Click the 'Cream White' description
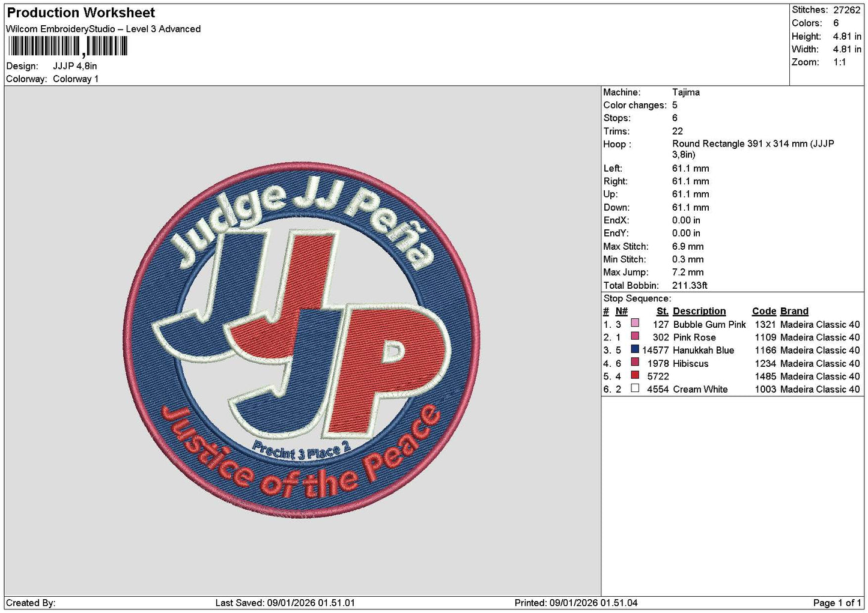Image resolution: width=868 pixels, height=613 pixels. coord(700,389)
